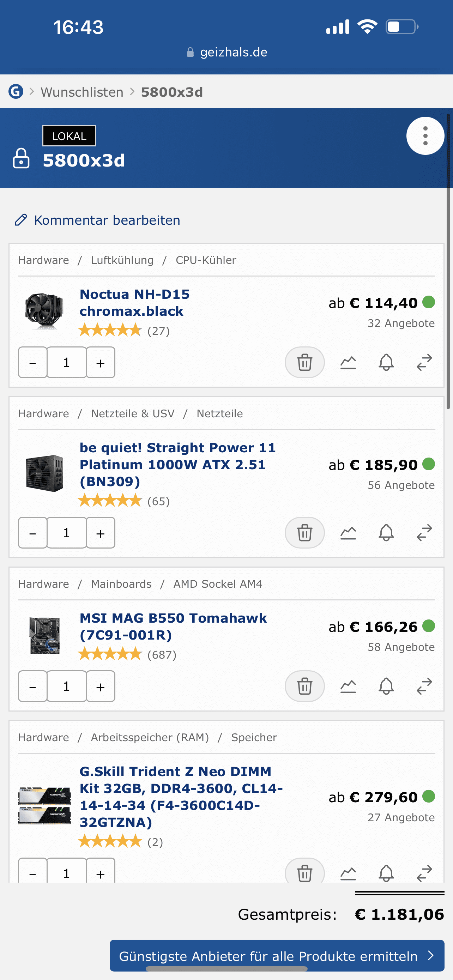The width and height of the screenshot is (453, 980).
Task: Open the three-dot wishlist options menu
Action: [x=425, y=136]
